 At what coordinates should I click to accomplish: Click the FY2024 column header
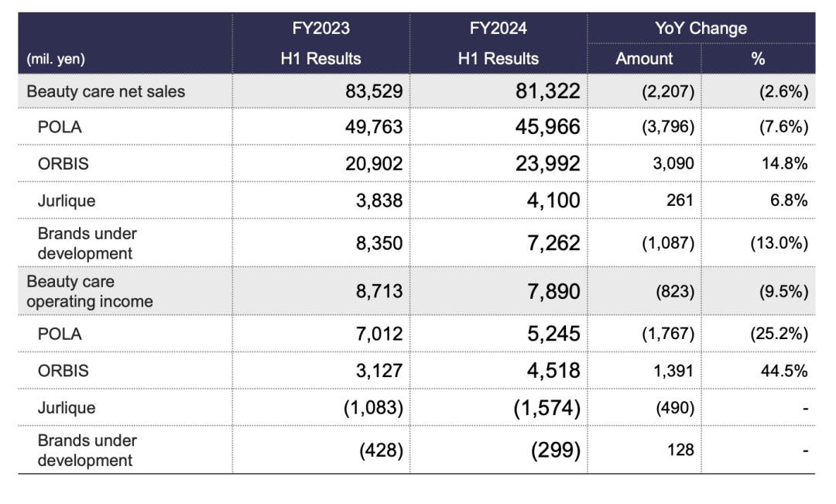pyautogui.click(x=498, y=29)
